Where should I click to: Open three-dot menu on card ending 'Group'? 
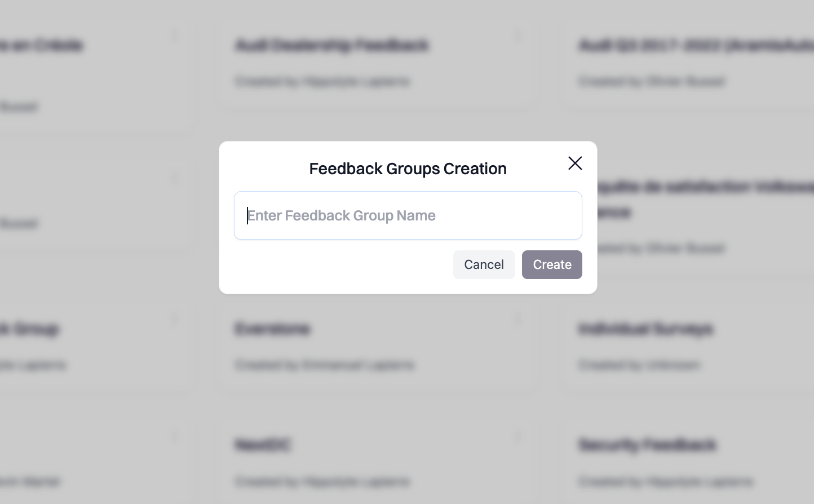tap(175, 320)
